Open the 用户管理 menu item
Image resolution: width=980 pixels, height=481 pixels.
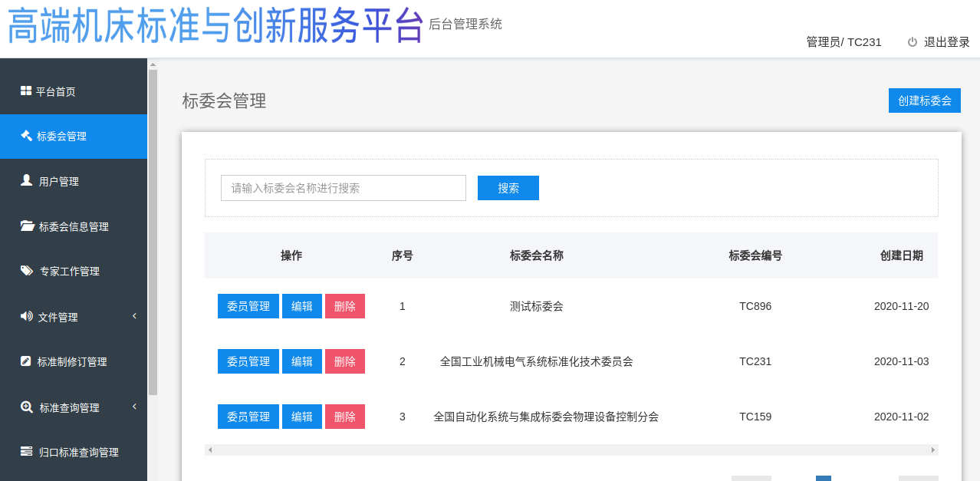click(x=59, y=182)
